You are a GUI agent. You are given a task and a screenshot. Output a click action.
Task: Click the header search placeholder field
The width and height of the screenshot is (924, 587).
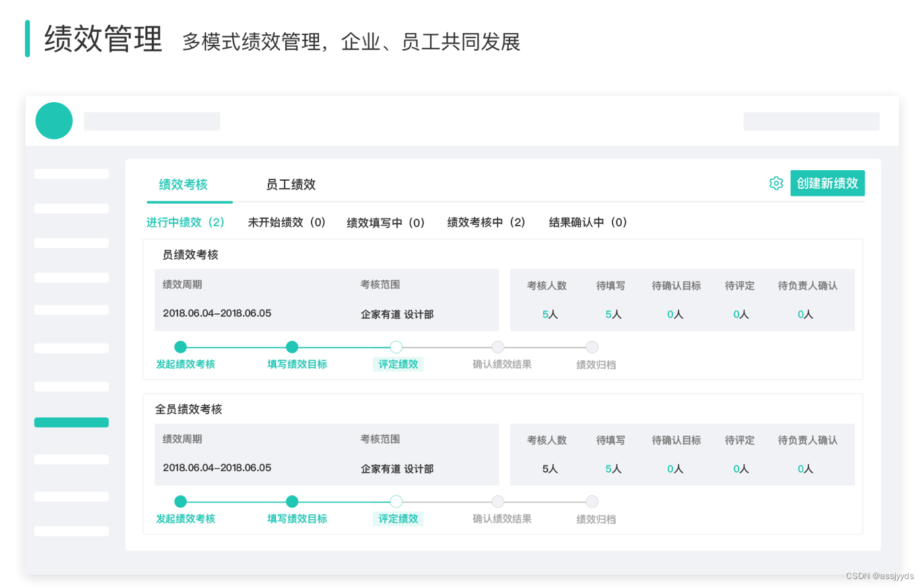811,121
